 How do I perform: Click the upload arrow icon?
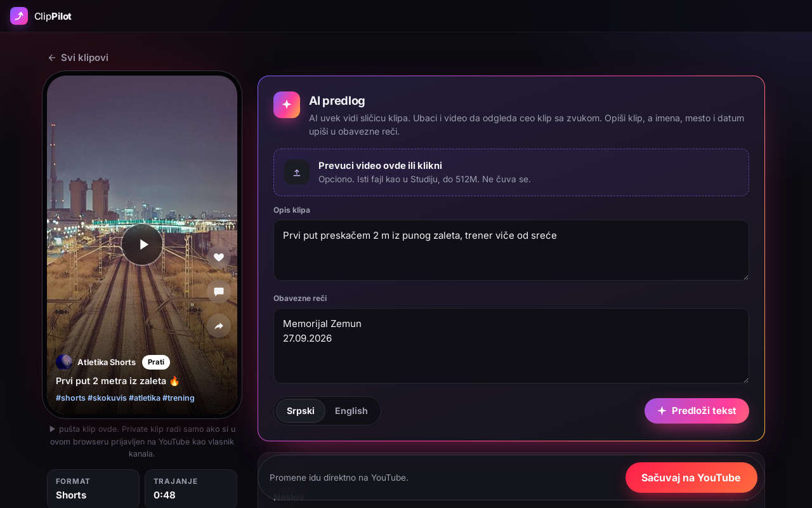297,172
